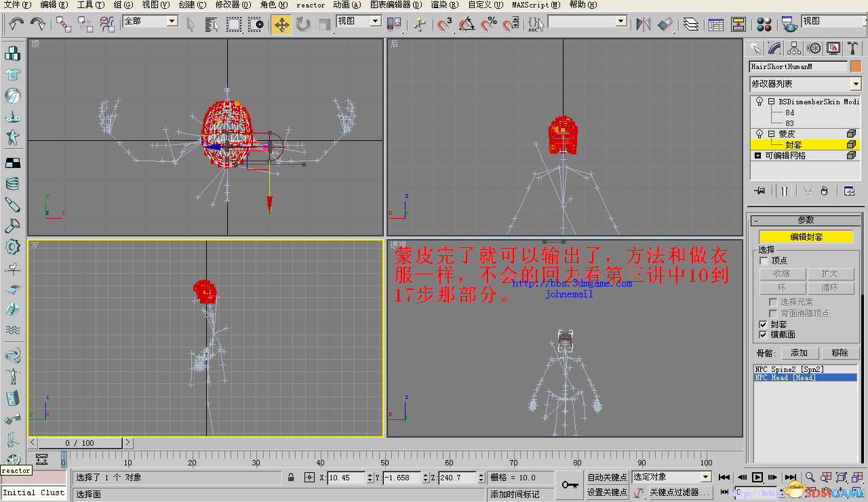Toggle the Angle Snap icon
This screenshot has width=868, height=502.
(x=467, y=24)
